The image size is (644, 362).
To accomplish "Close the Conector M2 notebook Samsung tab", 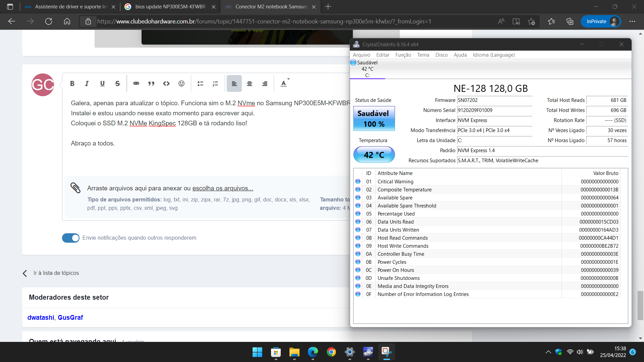I will (x=314, y=7).
